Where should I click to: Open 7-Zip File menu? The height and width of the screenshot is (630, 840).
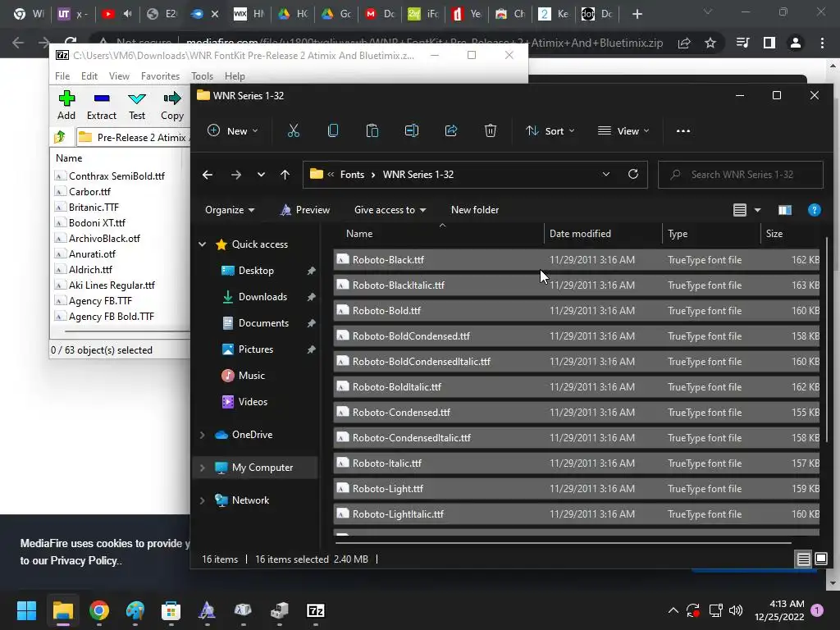point(62,76)
